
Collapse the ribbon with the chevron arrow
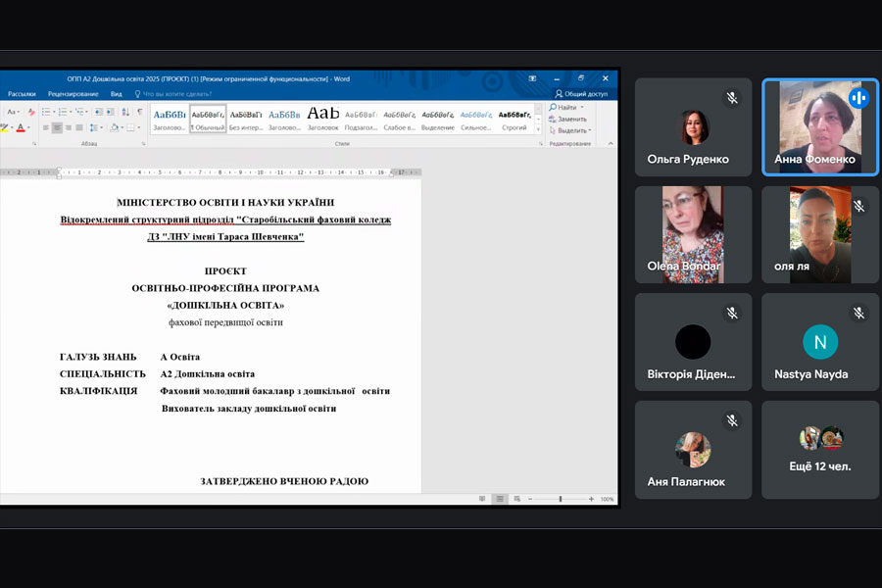click(612, 143)
